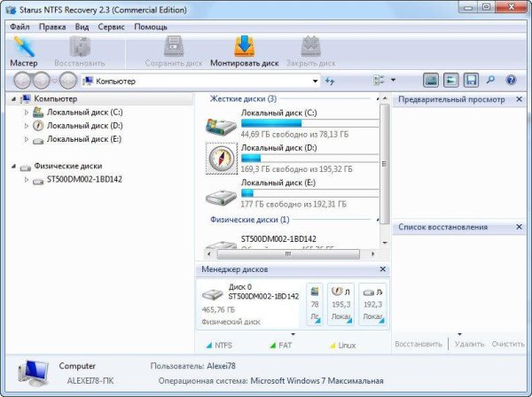
Task: Collapse the Компьютер tree node
Action: pos(14,99)
